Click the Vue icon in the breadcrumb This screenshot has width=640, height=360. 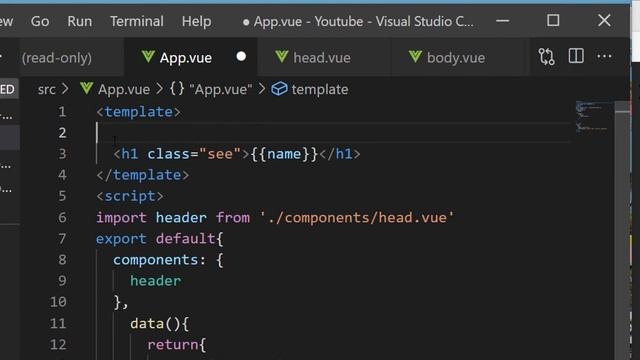click(87, 88)
